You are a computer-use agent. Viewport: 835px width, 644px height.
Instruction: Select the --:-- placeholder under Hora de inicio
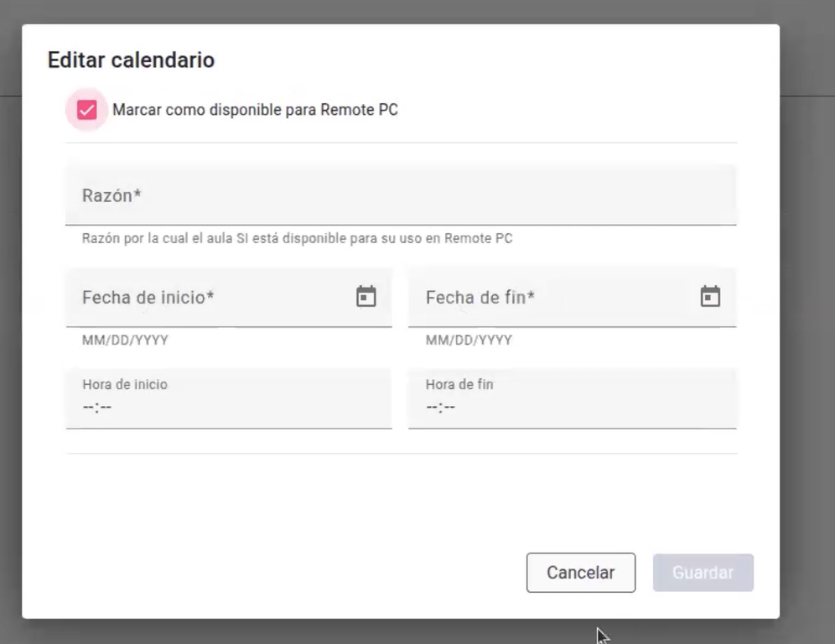pyautogui.click(x=97, y=408)
